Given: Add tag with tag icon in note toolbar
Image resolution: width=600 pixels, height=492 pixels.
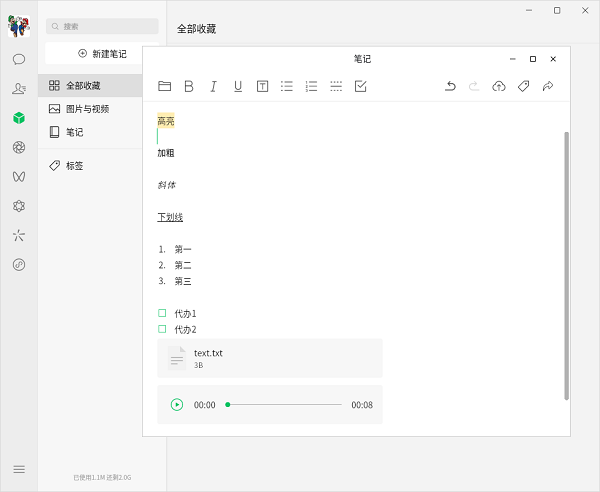Looking at the screenshot, I should coord(523,86).
